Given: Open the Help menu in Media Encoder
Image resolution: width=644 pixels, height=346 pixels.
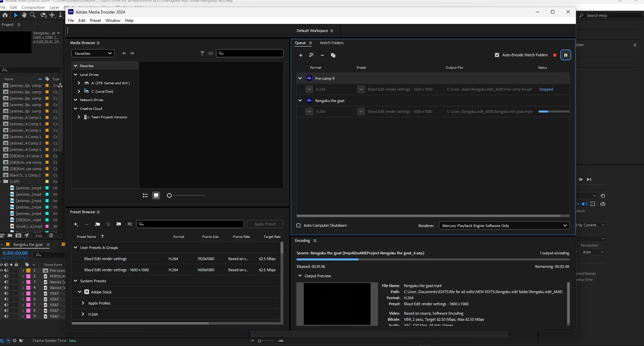Looking at the screenshot, I should (129, 21).
